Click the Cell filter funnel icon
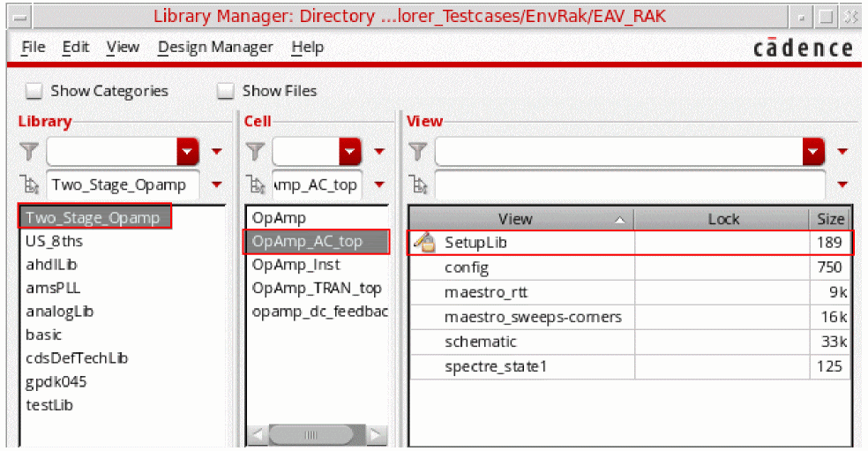Image resolution: width=868 pixels, height=451 pixels. 255,151
